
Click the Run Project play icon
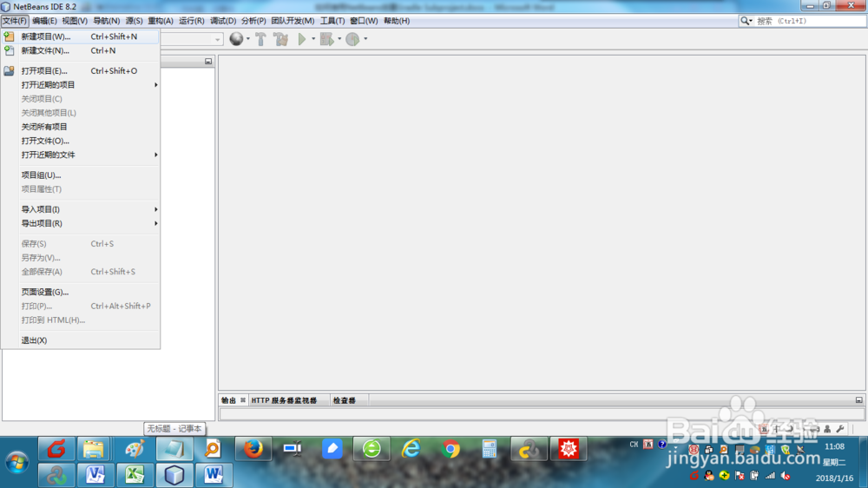click(302, 39)
